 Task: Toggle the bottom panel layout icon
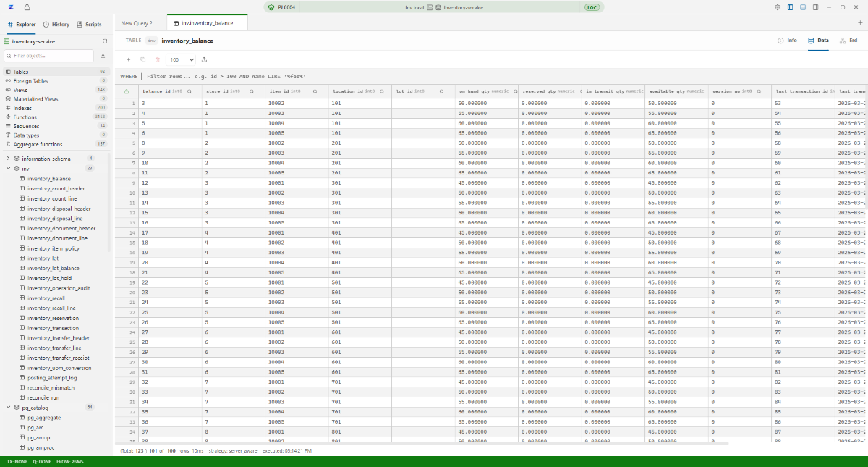point(803,7)
